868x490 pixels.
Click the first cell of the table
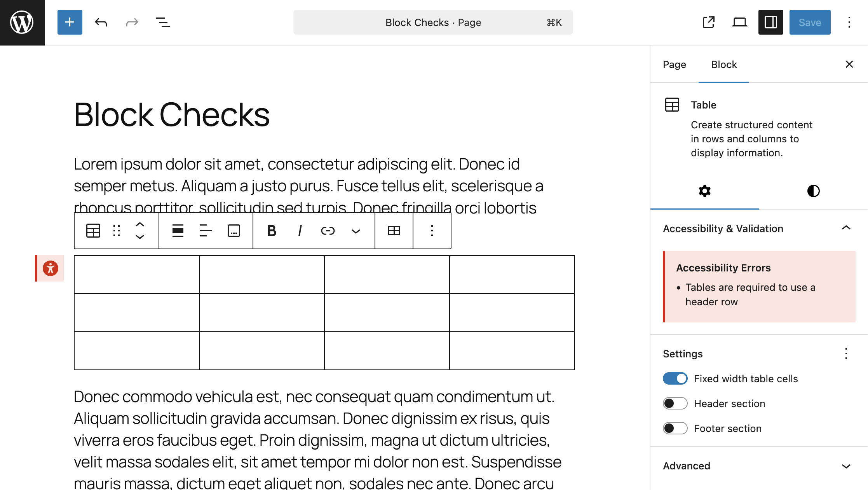click(x=136, y=275)
